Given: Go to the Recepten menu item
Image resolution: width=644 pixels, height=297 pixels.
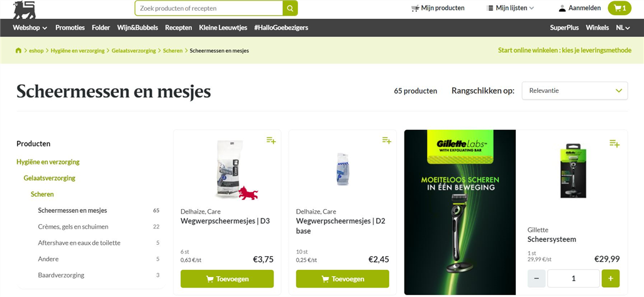Looking at the screenshot, I should coord(178,28).
